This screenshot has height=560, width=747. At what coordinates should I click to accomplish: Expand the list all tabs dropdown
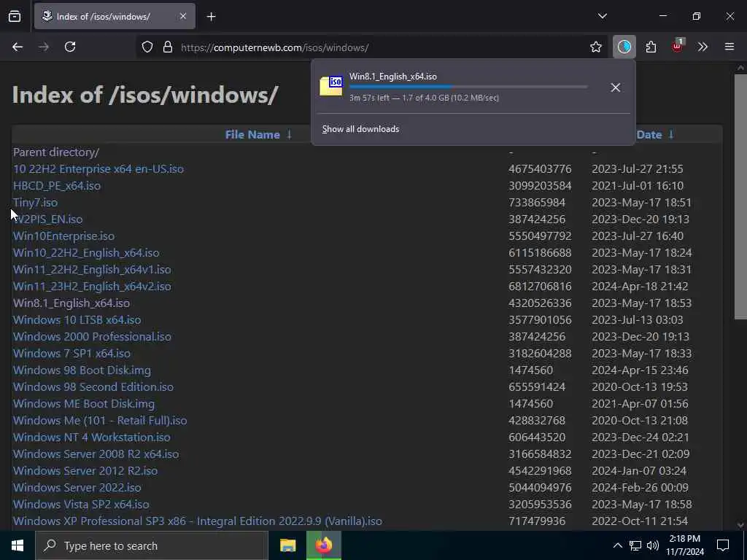click(603, 16)
